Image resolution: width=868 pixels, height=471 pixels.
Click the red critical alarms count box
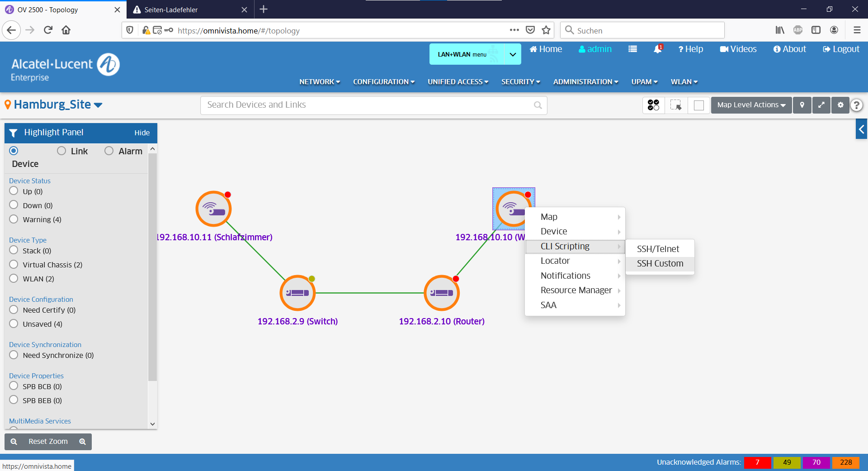[757, 462]
